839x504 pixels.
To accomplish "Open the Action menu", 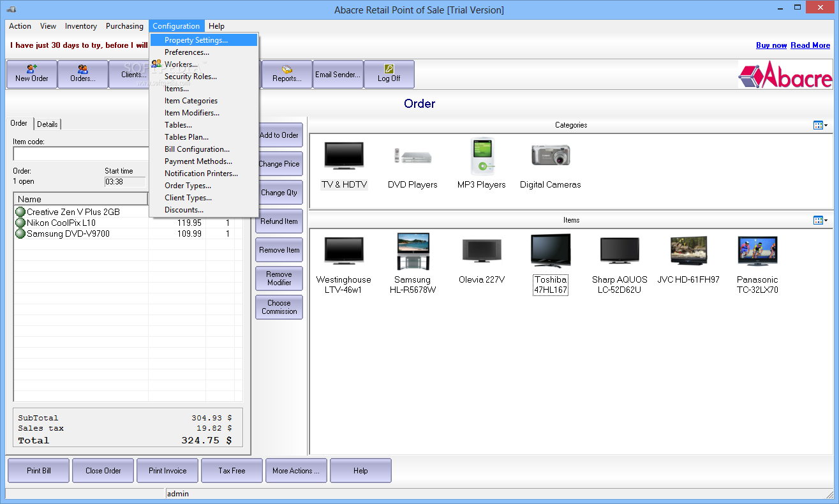I will click(20, 26).
